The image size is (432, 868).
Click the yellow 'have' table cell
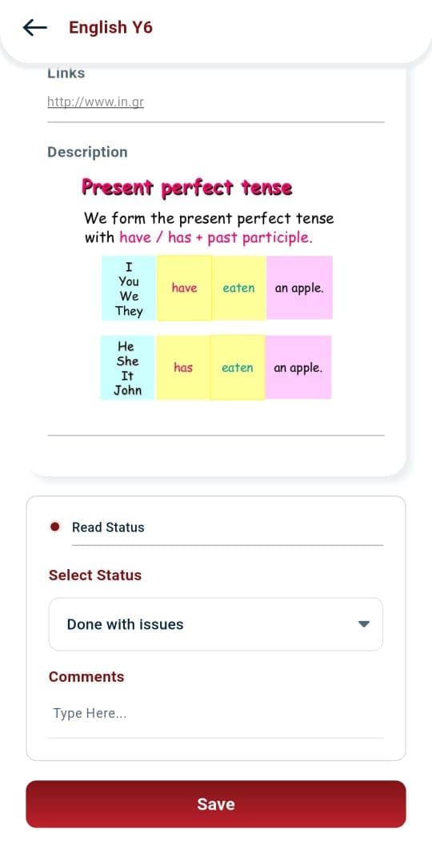185,288
